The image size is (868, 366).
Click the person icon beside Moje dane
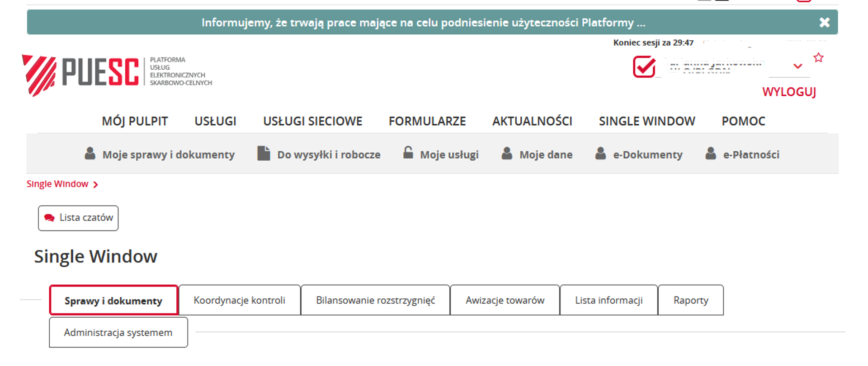(x=507, y=154)
